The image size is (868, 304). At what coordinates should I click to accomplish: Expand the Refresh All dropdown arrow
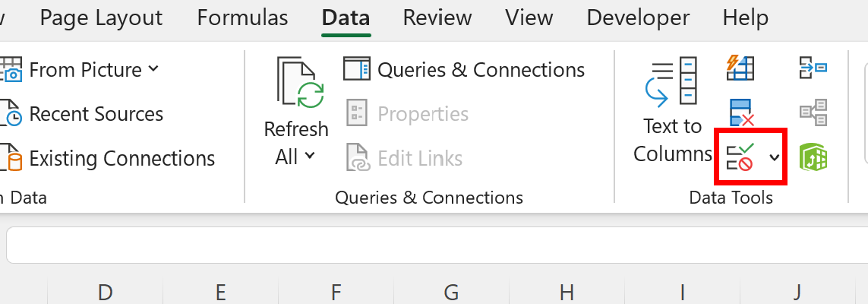(x=310, y=157)
